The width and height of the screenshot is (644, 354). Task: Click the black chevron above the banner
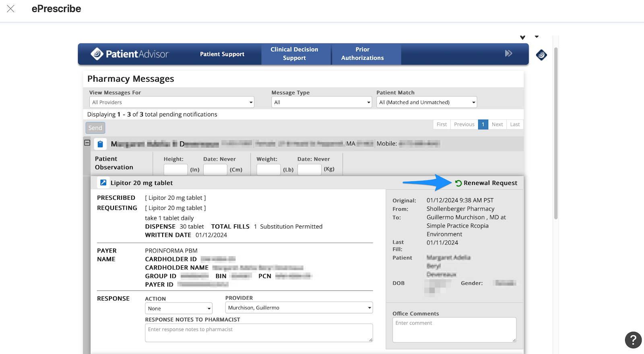(522, 37)
